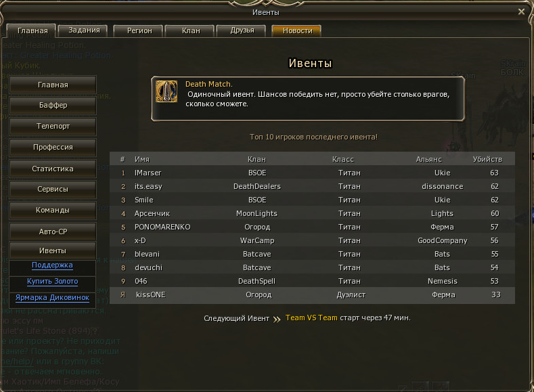Click the Баффер sidebar button
Image resolution: width=534 pixels, height=392 pixels.
(x=53, y=105)
